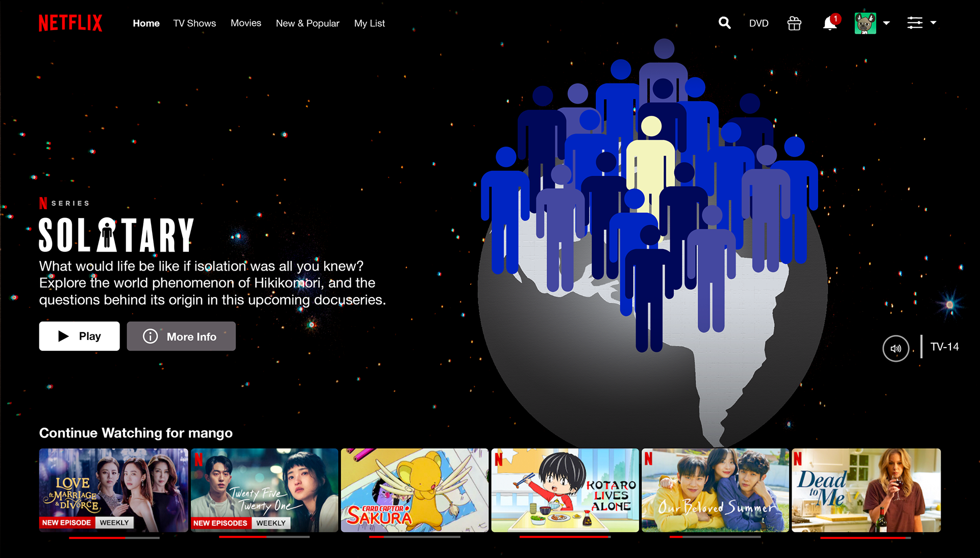Click the TV-14 rating label
Viewport: 980px width, 558px height.
[944, 347]
